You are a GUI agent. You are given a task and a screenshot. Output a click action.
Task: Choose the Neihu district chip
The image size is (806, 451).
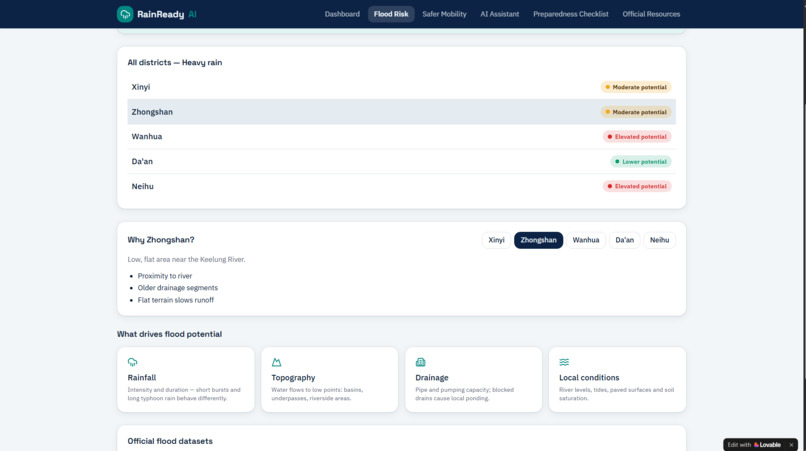659,240
